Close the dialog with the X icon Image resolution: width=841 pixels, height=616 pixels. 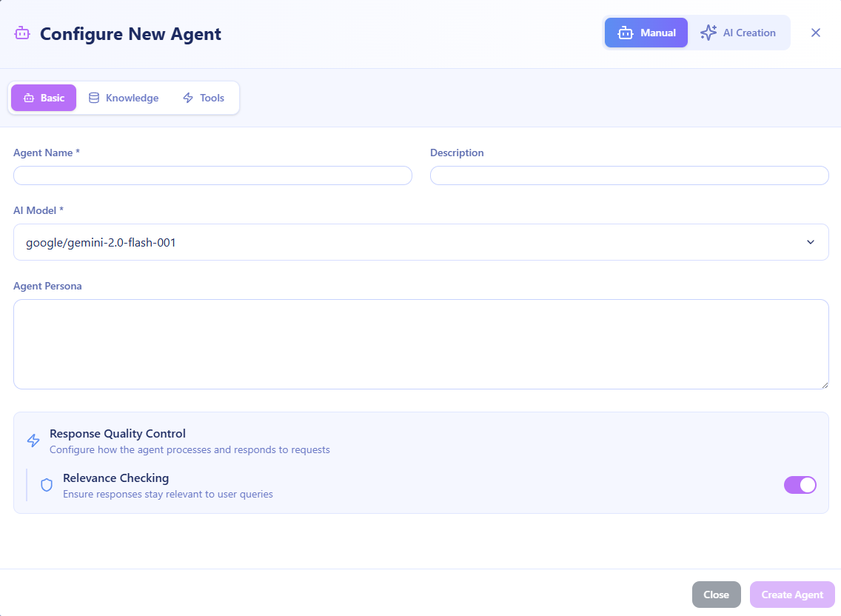click(x=815, y=33)
